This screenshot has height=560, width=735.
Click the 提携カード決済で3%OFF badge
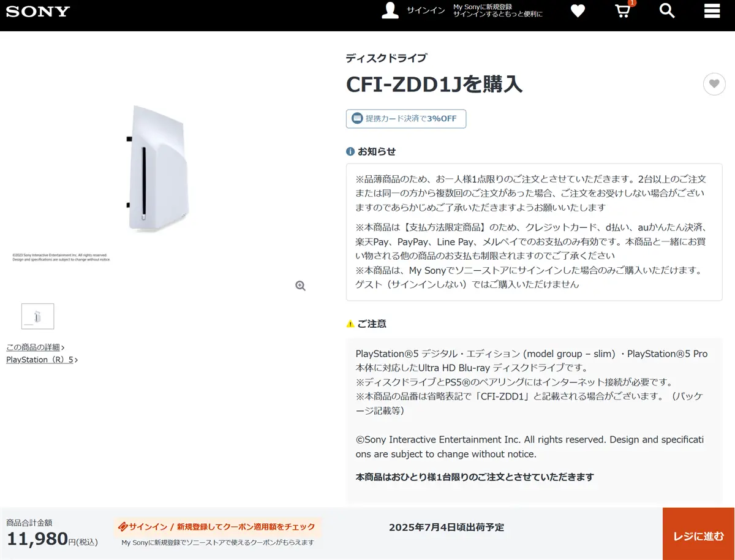(406, 119)
